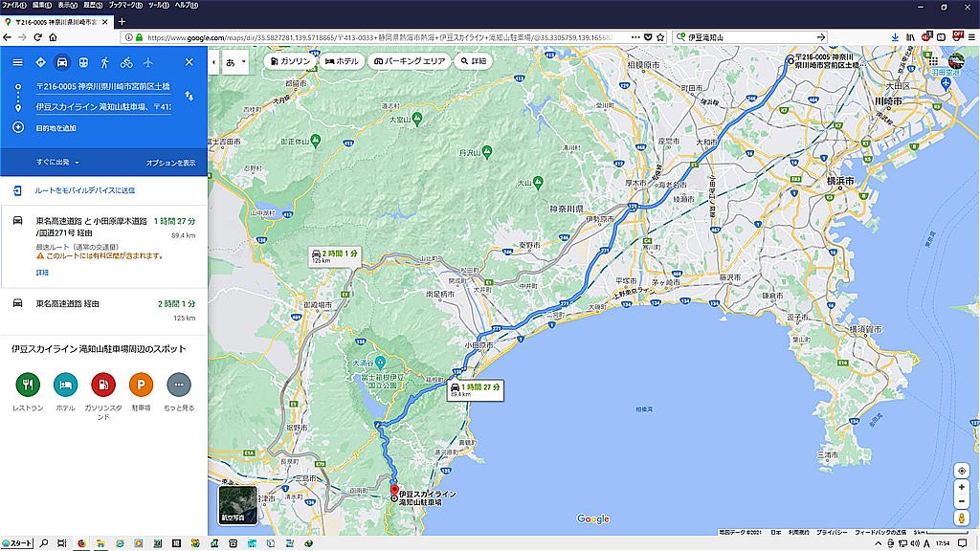Select the recommended travel mode icon
This screenshot has width=980, height=551.
click(x=40, y=62)
